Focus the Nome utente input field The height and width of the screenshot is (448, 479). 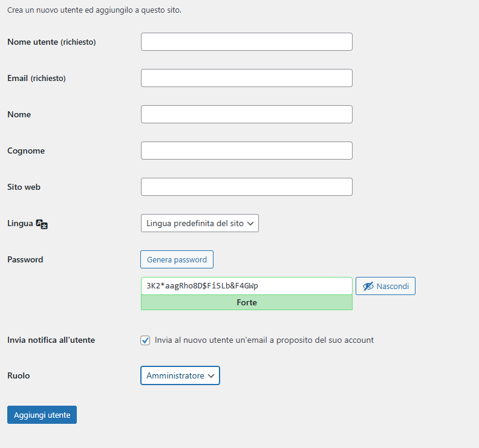(246, 42)
